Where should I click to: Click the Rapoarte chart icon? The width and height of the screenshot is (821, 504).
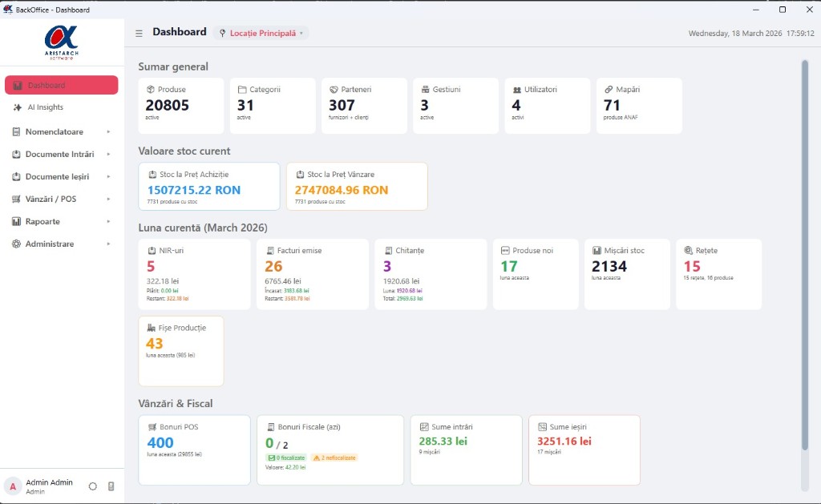coord(16,221)
